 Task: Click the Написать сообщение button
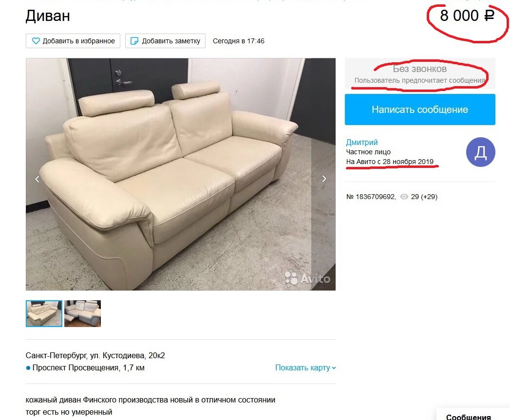[x=420, y=110]
